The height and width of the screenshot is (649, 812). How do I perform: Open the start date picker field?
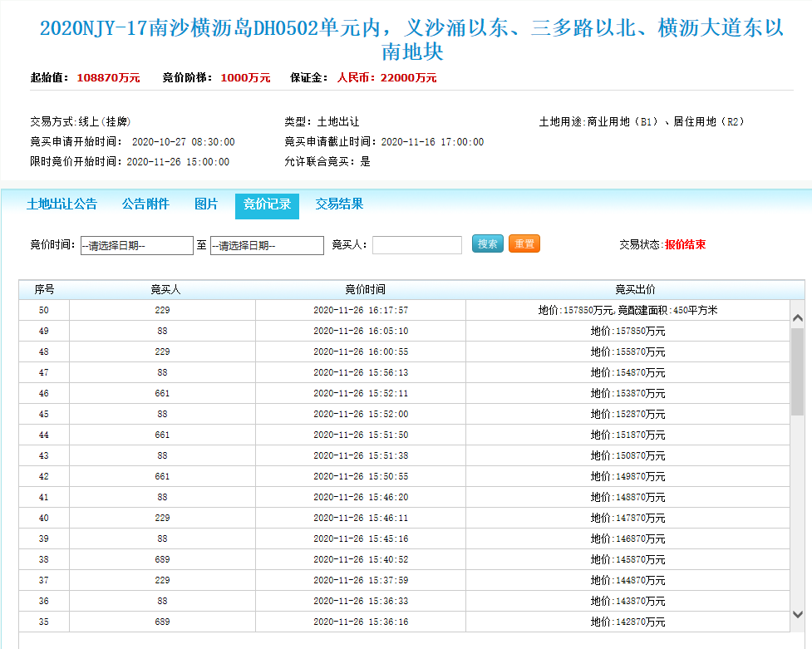(137, 246)
